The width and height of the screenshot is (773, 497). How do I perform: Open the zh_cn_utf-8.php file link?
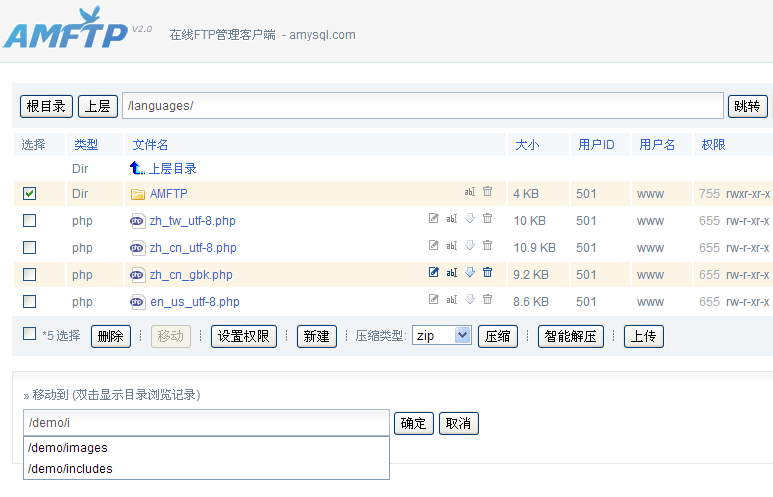[x=193, y=247]
